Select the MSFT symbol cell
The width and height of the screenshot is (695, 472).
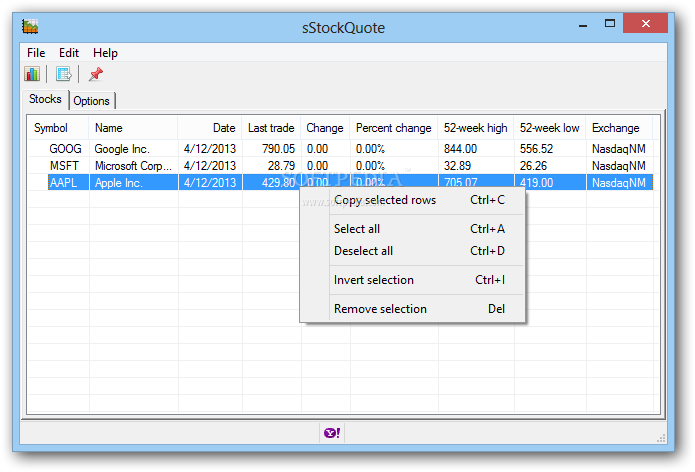pyautogui.click(x=64, y=166)
